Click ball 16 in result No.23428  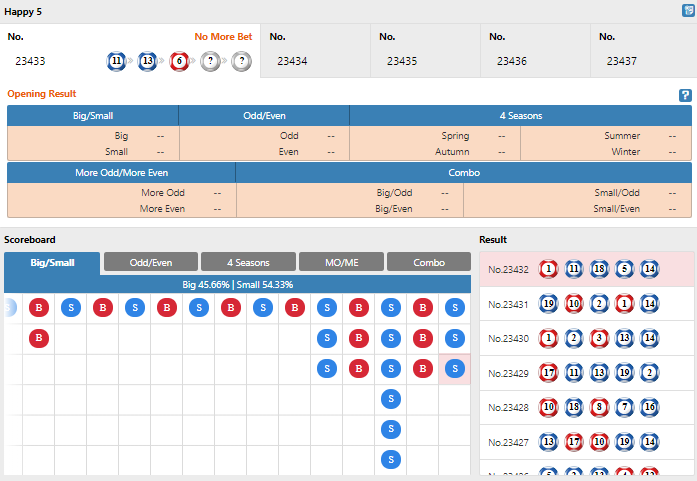(649, 407)
